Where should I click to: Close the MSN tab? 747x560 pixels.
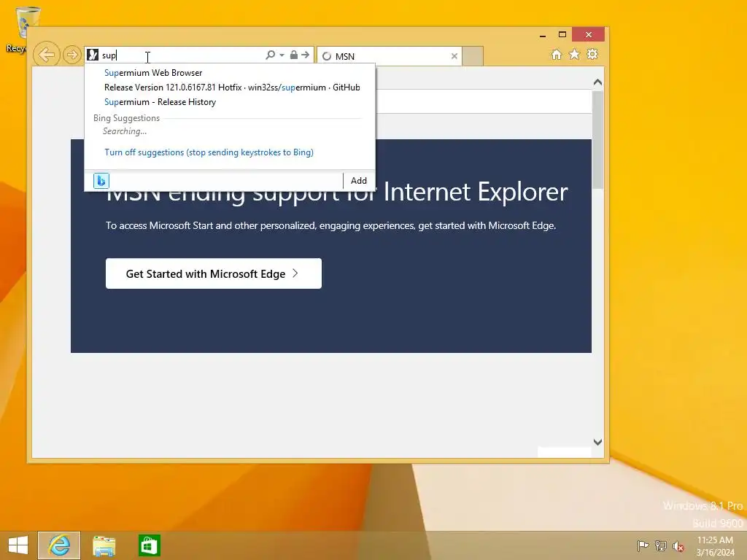[x=454, y=56]
